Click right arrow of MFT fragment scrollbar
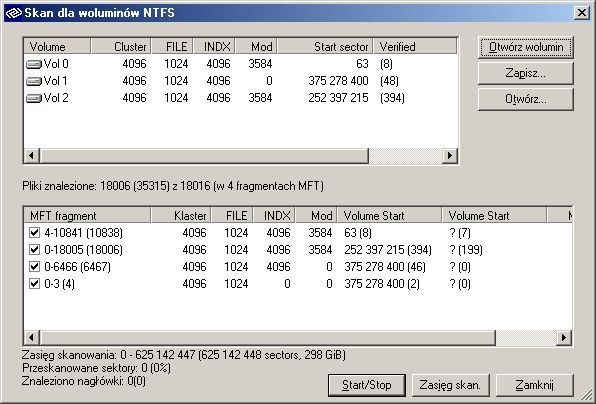 pyautogui.click(x=564, y=337)
